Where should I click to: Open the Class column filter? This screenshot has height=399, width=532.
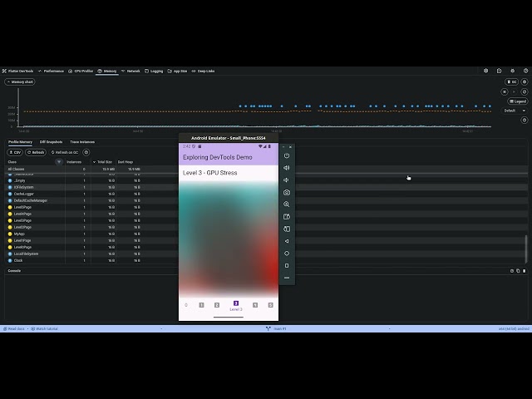[x=59, y=162]
